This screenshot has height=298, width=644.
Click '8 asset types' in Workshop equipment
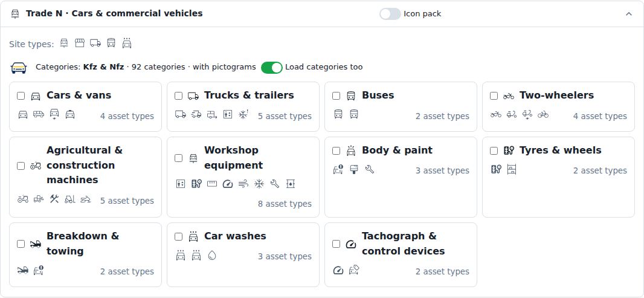285,204
